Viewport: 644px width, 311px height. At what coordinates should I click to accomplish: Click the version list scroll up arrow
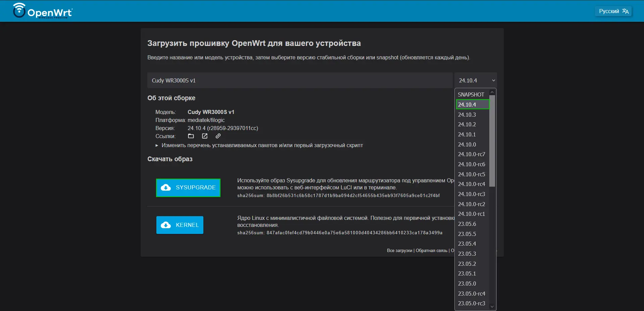point(492,92)
